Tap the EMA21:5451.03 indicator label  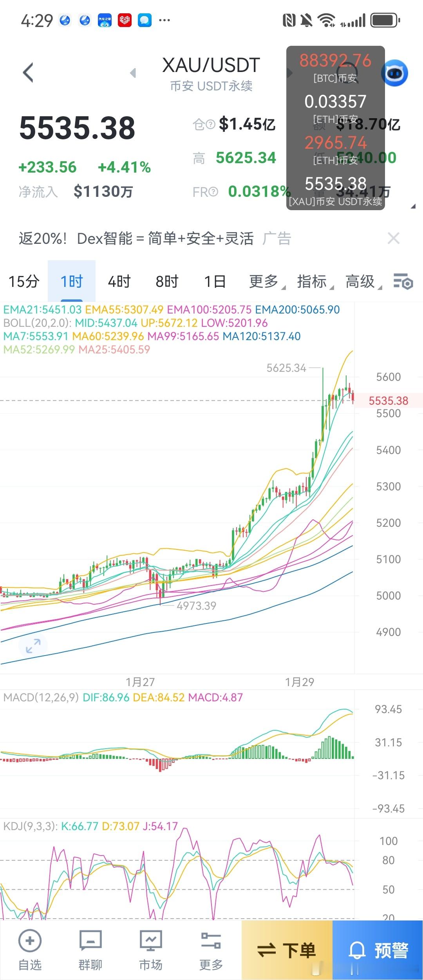(x=42, y=310)
